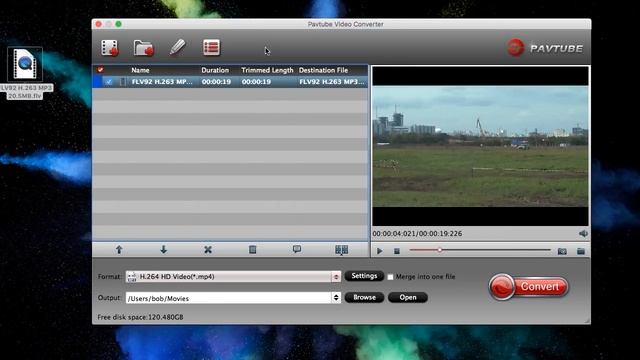Select the FLV92 H.263 MP... file name
Image resolution: width=640 pixels, height=360 pixels.
tap(162, 82)
